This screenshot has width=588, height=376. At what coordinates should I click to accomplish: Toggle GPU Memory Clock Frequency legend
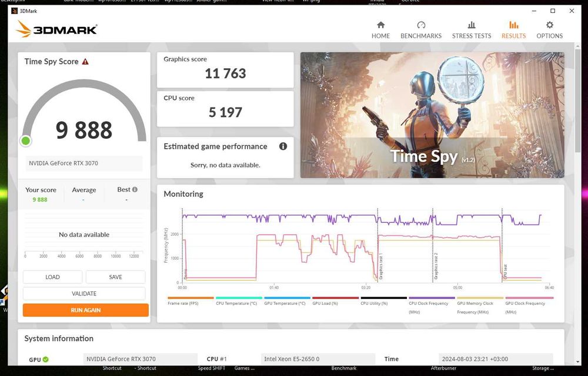pyautogui.click(x=480, y=305)
